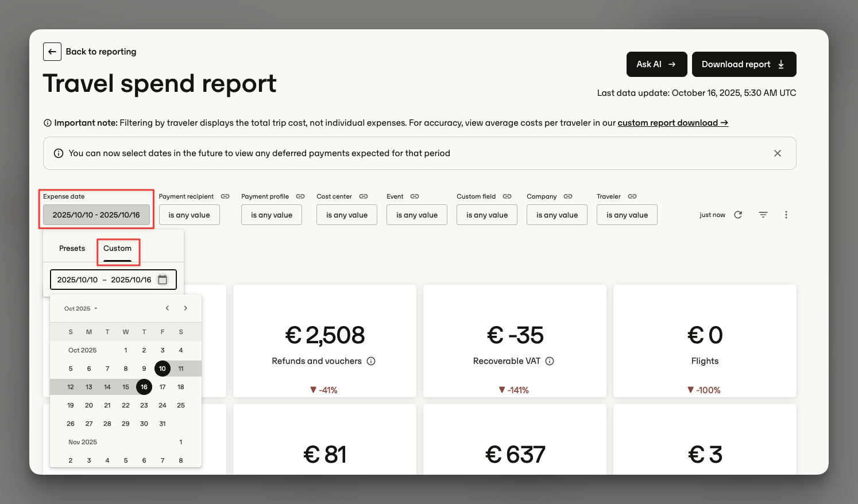Viewport: 858px width, 504px height.
Task: Select October 10 in the calendar
Action: pyautogui.click(x=163, y=369)
